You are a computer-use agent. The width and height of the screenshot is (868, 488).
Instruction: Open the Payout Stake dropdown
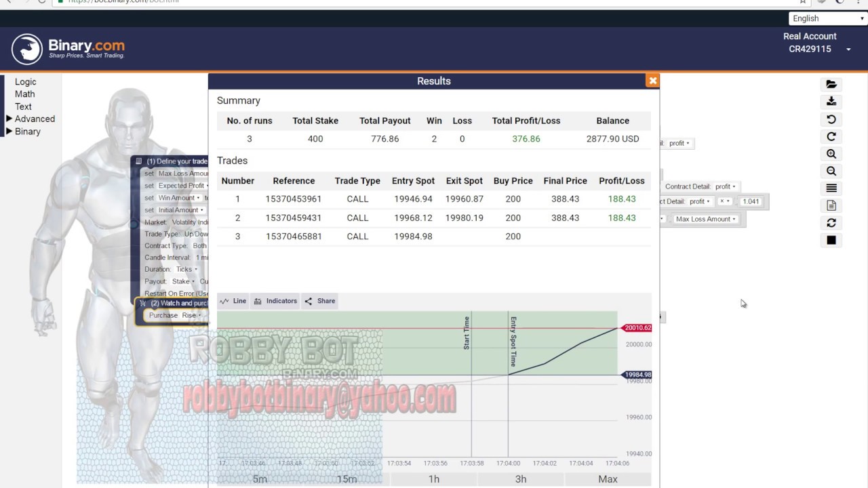click(x=182, y=281)
